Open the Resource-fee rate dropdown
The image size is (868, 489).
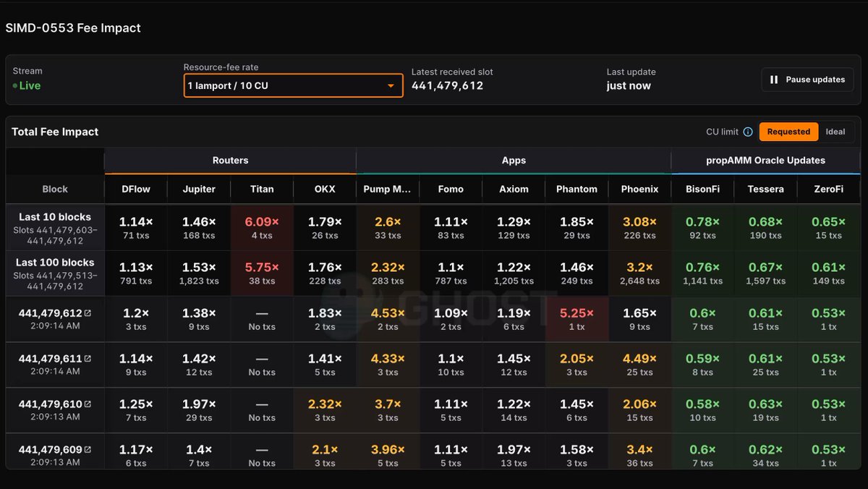point(293,85)
